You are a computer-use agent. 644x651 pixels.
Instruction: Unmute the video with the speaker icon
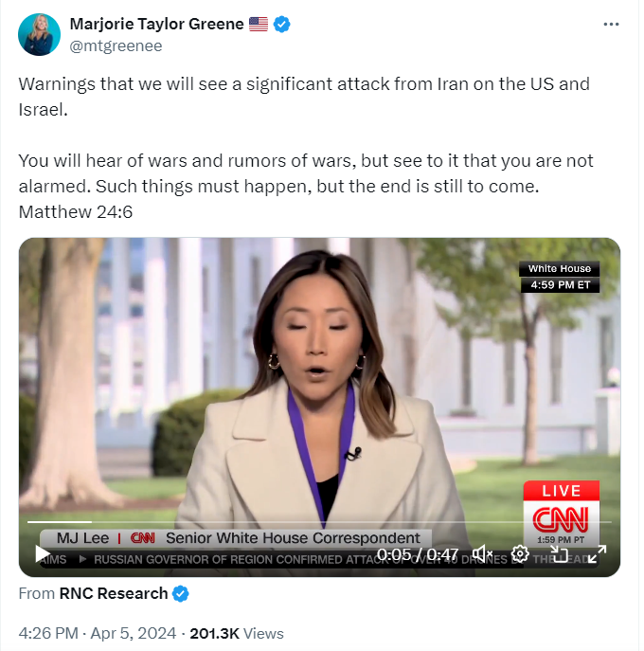coord(482,553)
